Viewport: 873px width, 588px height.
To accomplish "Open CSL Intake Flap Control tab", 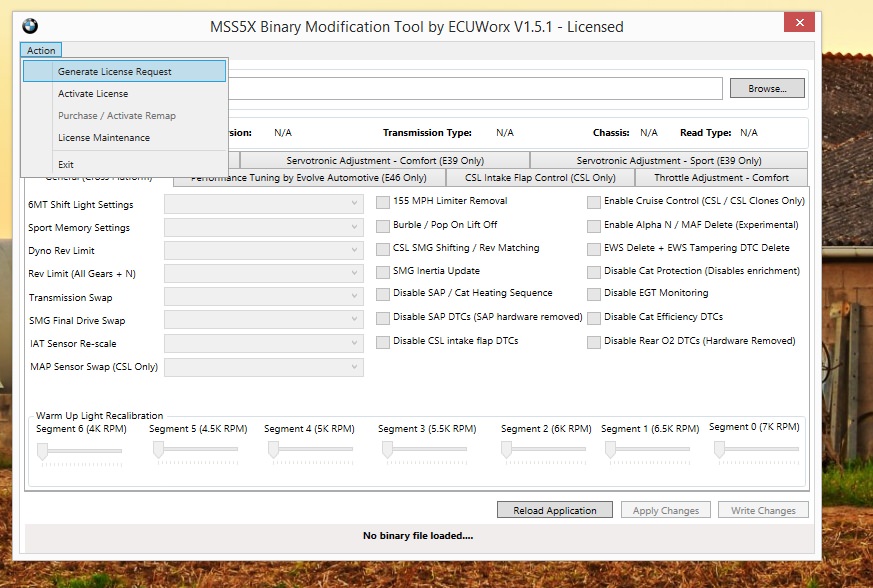I will pyautogui.click(x=540, y=178).
